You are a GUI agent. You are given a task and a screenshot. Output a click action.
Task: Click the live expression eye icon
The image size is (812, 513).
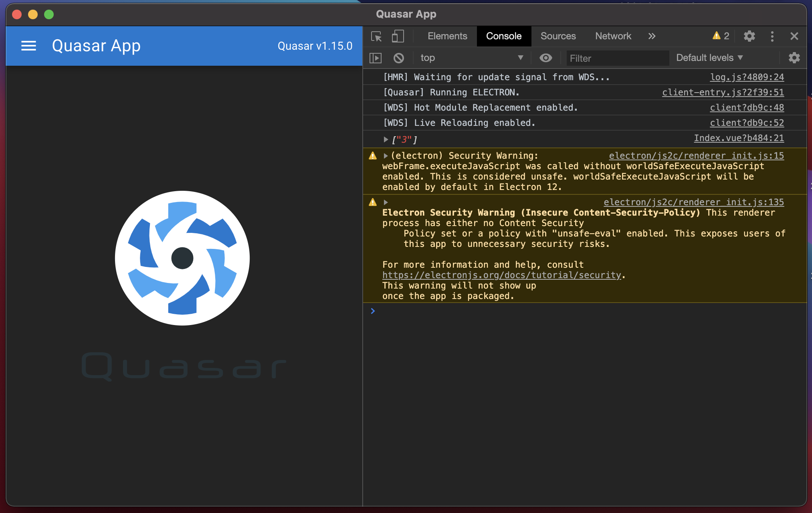(545, 58)
